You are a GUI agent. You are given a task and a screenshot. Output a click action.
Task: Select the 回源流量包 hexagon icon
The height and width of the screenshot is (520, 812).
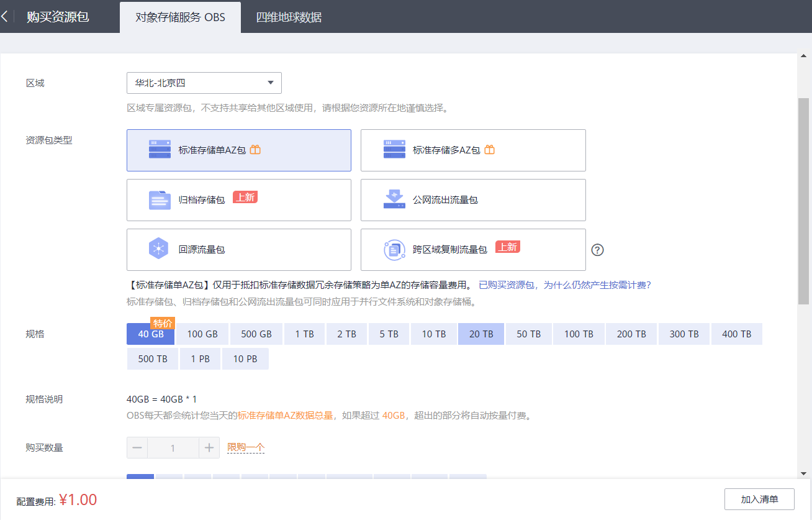tap(159, 249)
